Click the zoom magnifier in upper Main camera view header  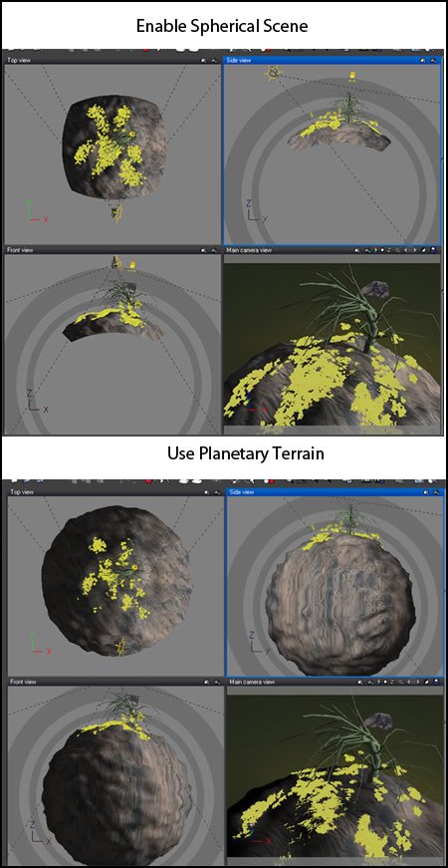(x=397, y=250)
